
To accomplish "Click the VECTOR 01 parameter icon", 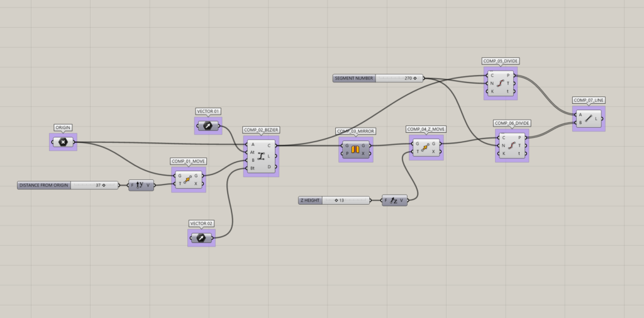I will coord(208,126).
